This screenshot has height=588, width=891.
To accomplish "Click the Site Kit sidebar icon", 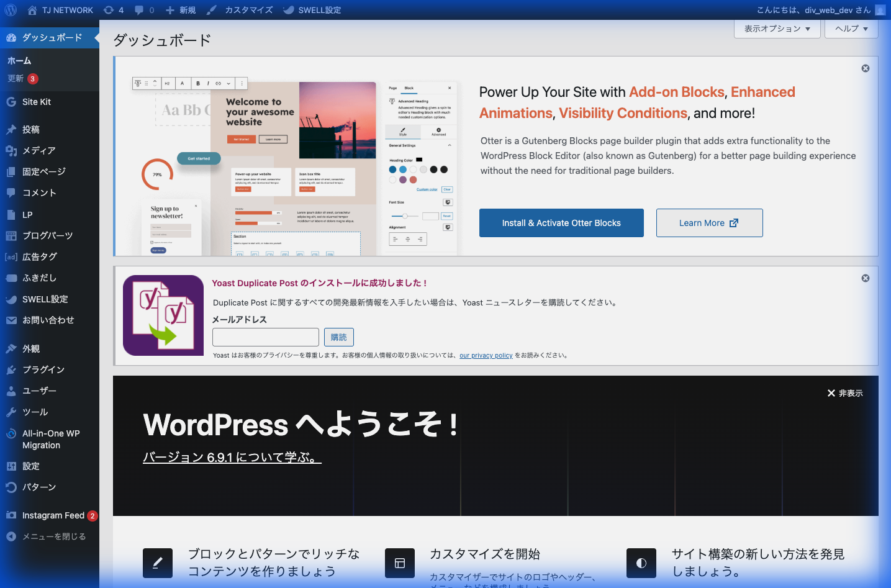I will tap(11, 102).
